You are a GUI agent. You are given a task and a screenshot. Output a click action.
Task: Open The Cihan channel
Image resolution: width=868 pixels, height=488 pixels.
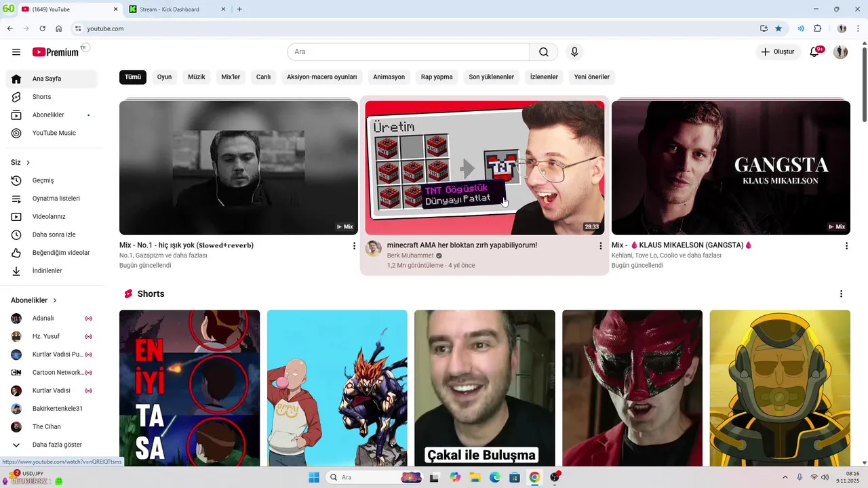52,427
